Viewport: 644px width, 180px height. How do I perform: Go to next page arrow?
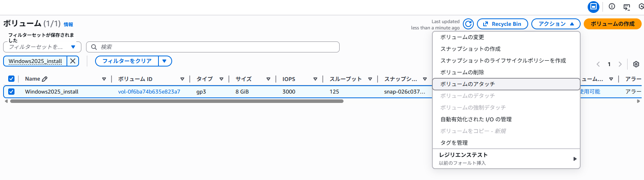[620, 64]
